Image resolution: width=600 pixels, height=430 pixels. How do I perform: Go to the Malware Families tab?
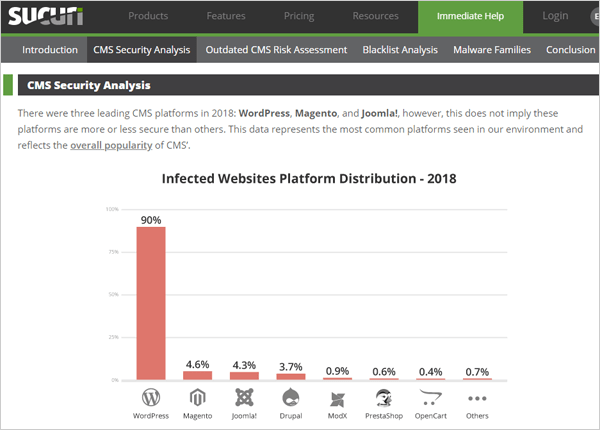tap(492, 50)
